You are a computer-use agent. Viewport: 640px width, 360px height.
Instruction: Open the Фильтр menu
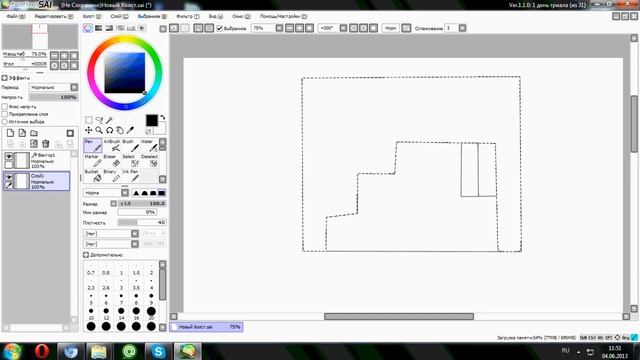click(188, 17)
